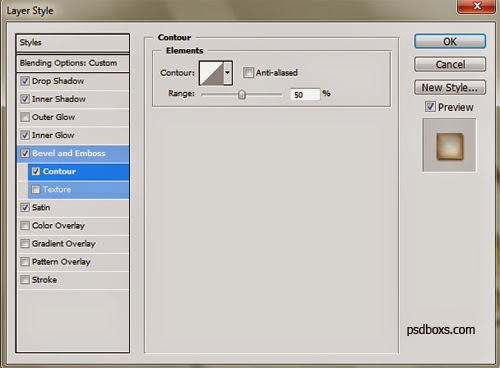Image resolution: width=500 pixels, height=368 pixels.
Task: Select the Inner Shadow label
Action: (59, 99)
